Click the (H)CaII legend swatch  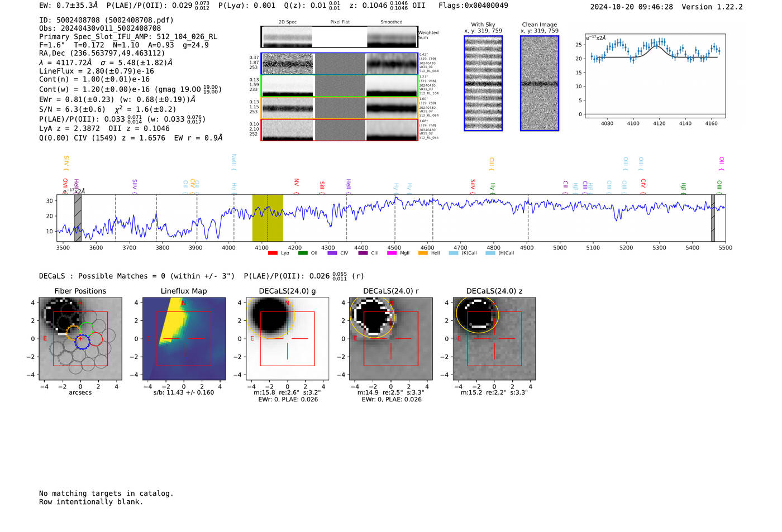pyautogui.click(x=490, y=253)
